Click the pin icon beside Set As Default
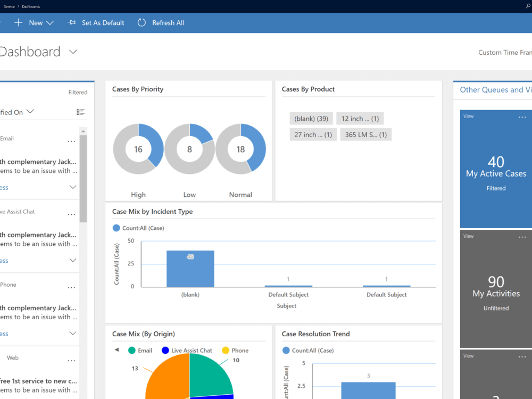Image resolution: width=532 pixels, height=399 pixels. pyautogui.click(x=71, y=22)
